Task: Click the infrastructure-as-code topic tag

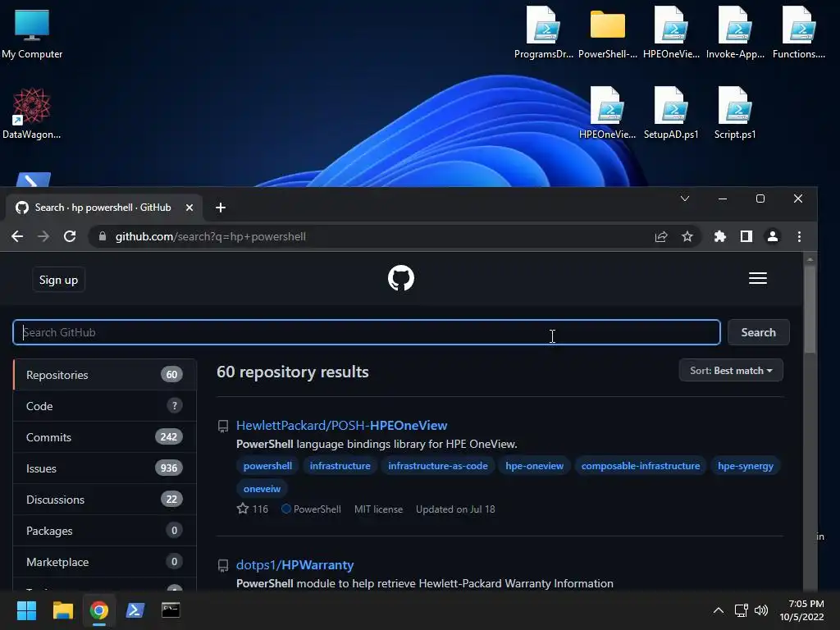Action: tap(438, 466)
